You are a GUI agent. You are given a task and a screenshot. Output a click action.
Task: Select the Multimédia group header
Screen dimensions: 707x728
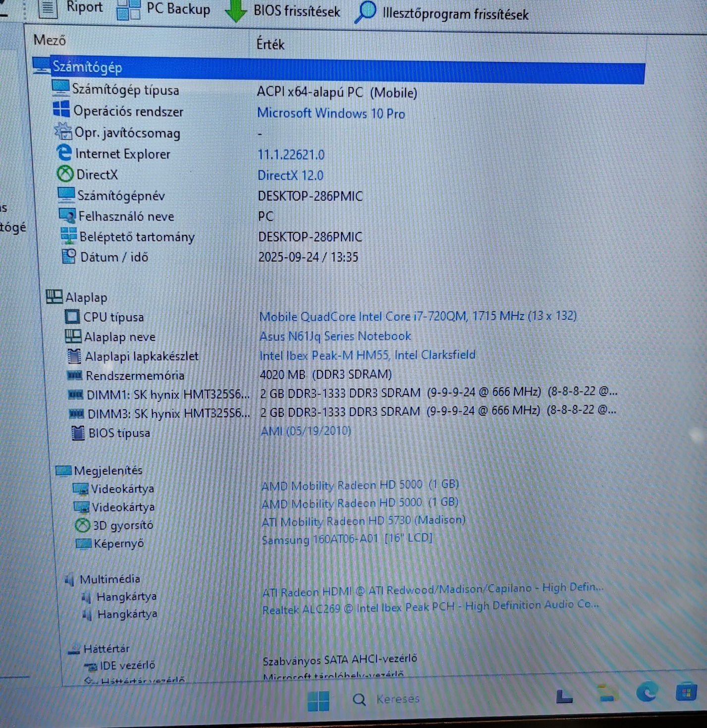(x=102, y=579)
